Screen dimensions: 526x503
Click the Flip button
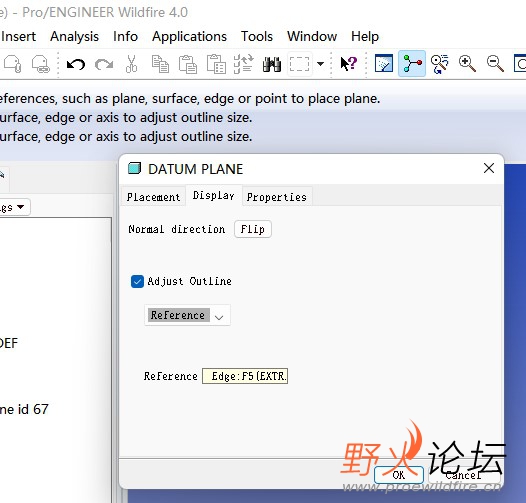(253, 229)
